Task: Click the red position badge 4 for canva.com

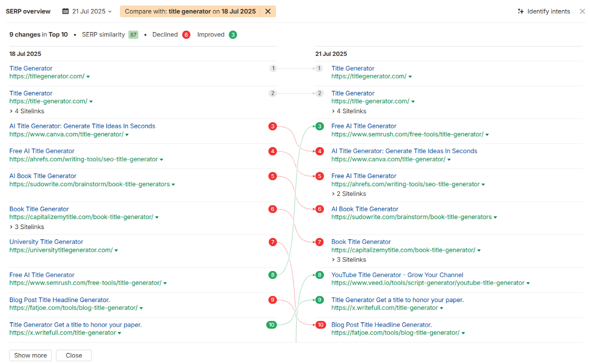Action: (319, 151)
